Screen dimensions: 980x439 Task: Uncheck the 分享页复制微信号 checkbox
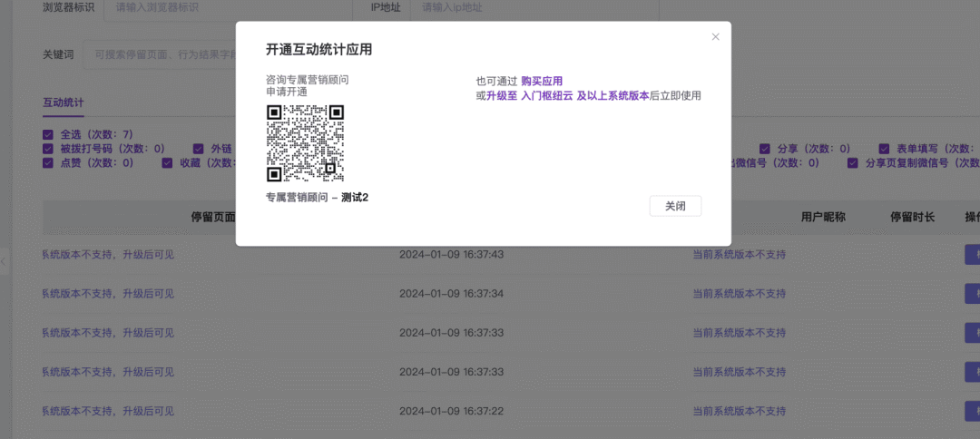click(853, 163)
